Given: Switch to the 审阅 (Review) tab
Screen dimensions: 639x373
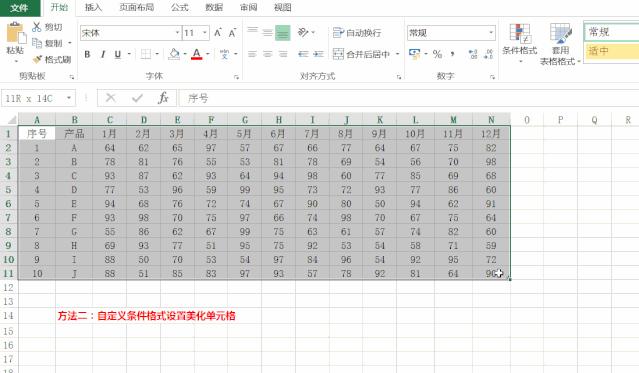Looking at the screenshot, I should [x=249, y=7].
